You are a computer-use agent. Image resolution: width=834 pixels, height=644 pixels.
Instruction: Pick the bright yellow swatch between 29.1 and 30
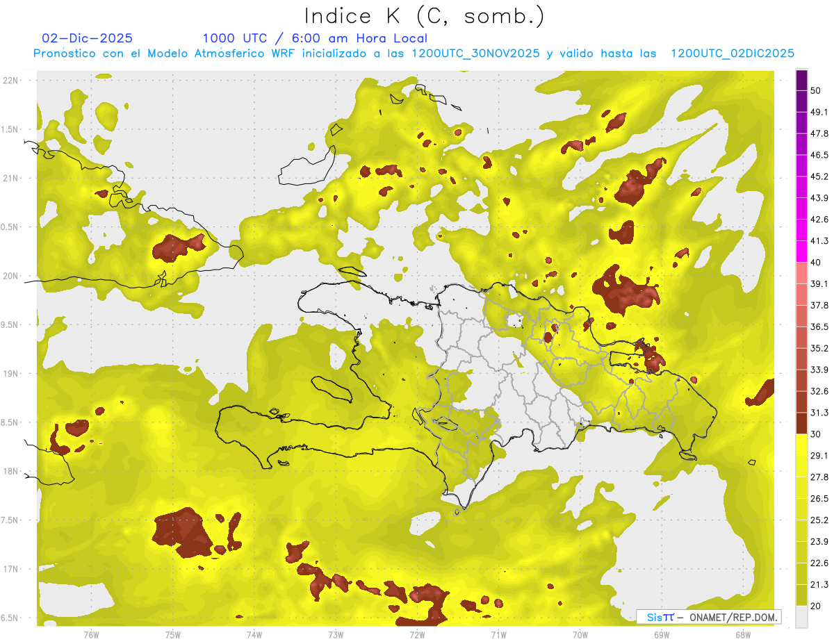[x=801, y=445]
